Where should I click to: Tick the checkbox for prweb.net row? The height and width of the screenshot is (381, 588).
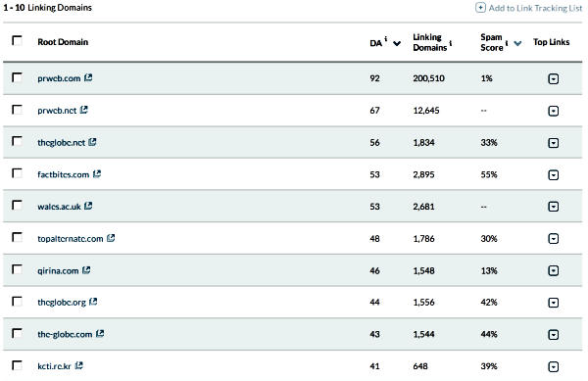click(17, 110)
